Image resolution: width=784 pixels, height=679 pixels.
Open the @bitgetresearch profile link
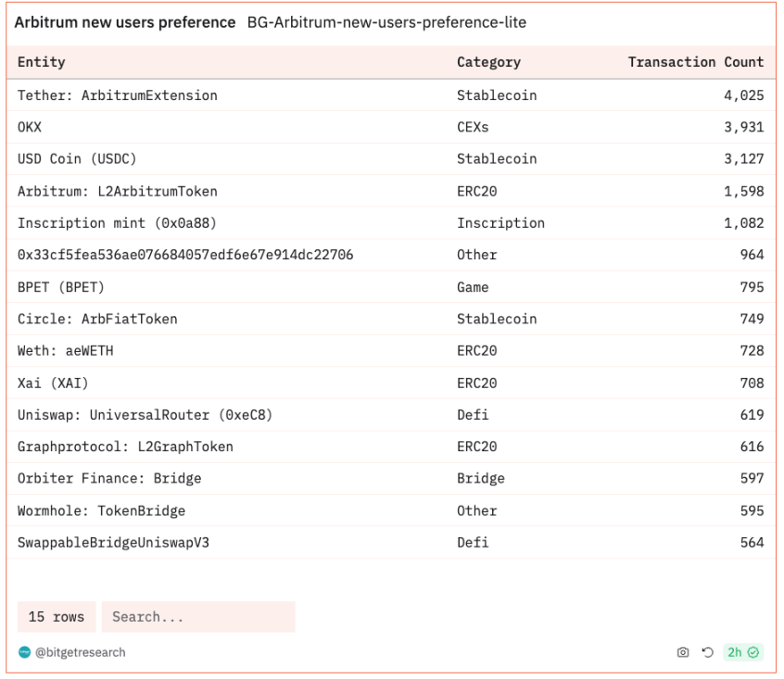pyautogui.click(x=80, y=652)
